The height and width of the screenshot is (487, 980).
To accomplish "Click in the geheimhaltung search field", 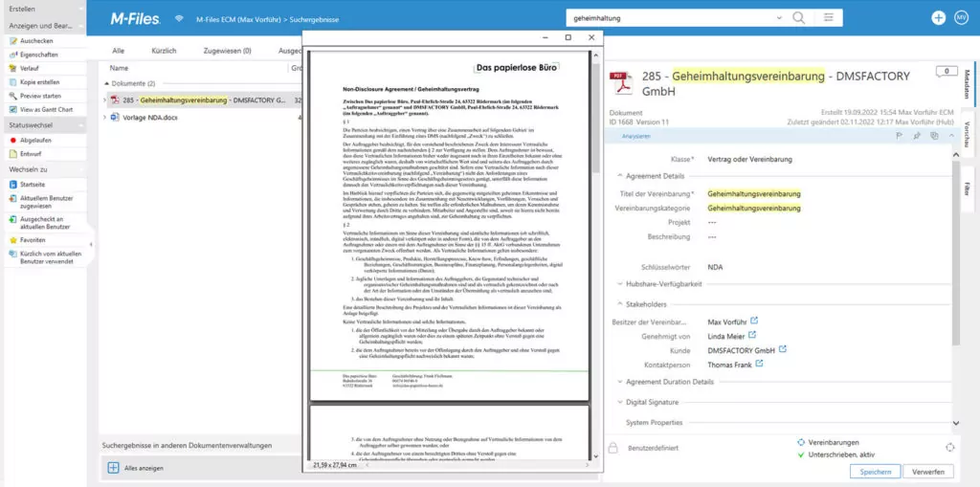I will click(671, 18).
